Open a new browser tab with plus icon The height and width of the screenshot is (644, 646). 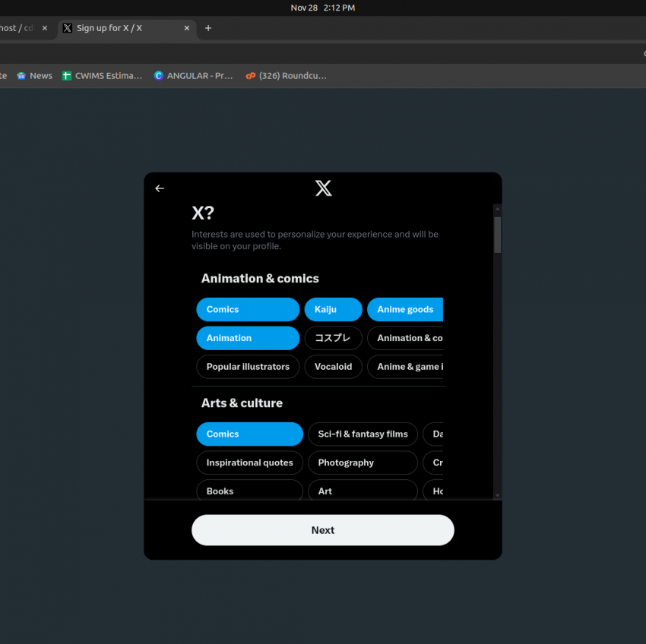point(208,28)
